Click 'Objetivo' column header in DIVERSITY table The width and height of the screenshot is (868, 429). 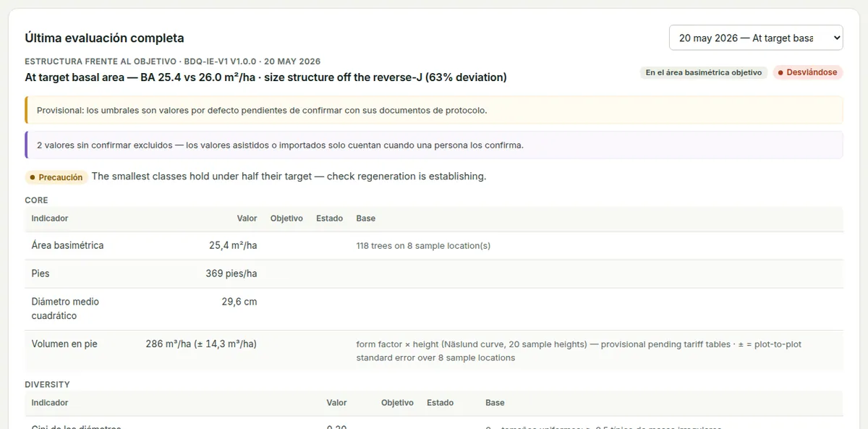pos(397,402)
